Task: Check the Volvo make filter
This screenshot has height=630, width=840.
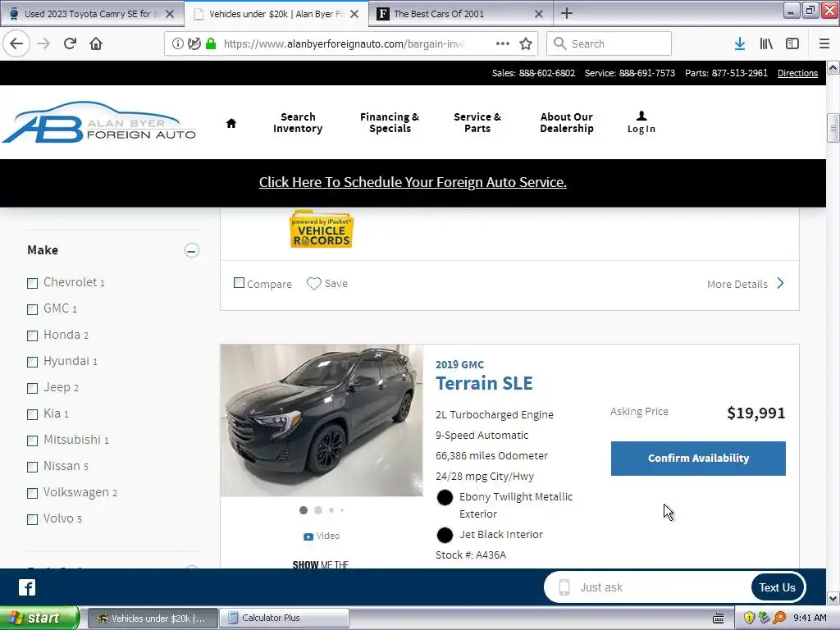Action: pos(33,519)
